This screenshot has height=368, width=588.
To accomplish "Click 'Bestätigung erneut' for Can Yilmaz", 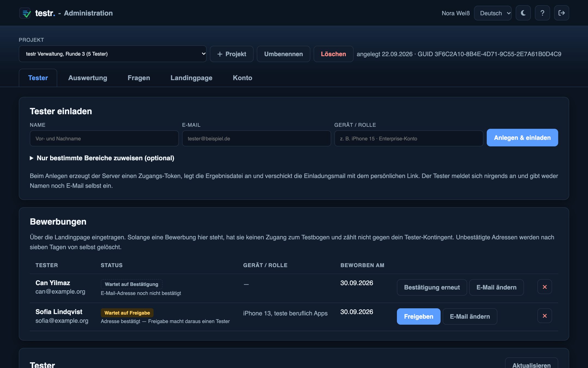I will (x=432, y=287).
